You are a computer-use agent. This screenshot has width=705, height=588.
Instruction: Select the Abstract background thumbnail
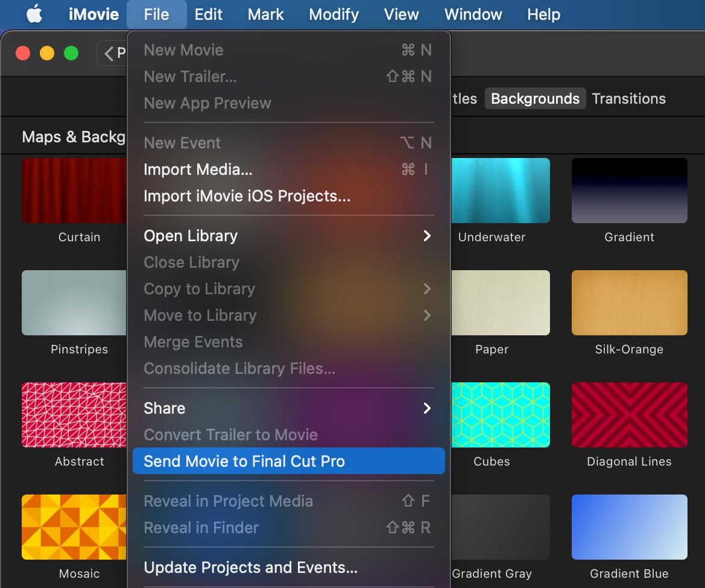pos(74,415)
